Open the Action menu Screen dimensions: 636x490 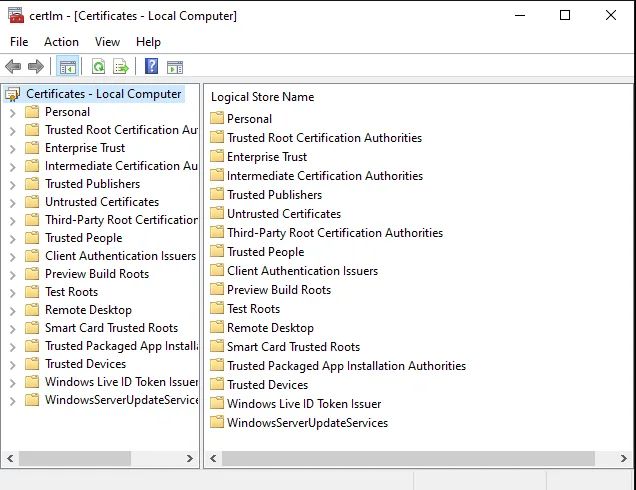point(61,42)
